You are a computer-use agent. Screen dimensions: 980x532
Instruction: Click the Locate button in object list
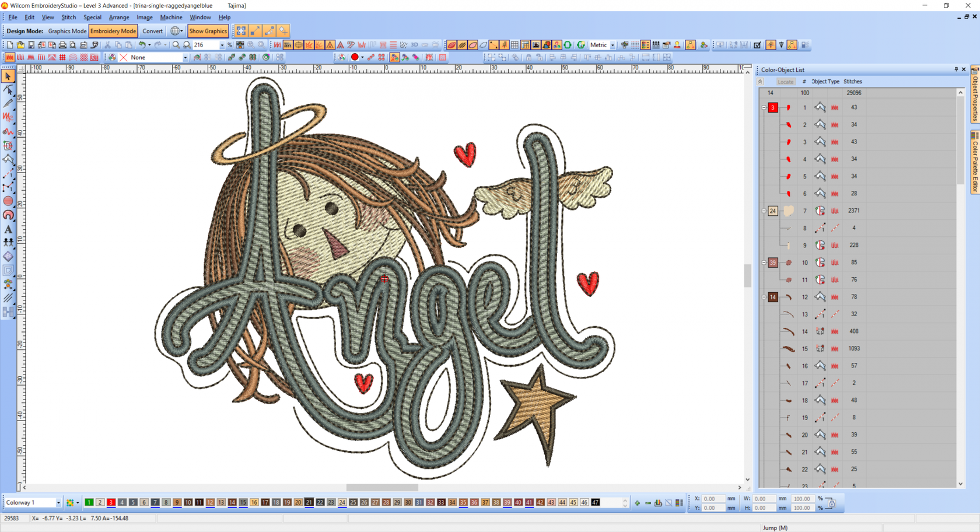pyautogui.click(x=786, y=82)
